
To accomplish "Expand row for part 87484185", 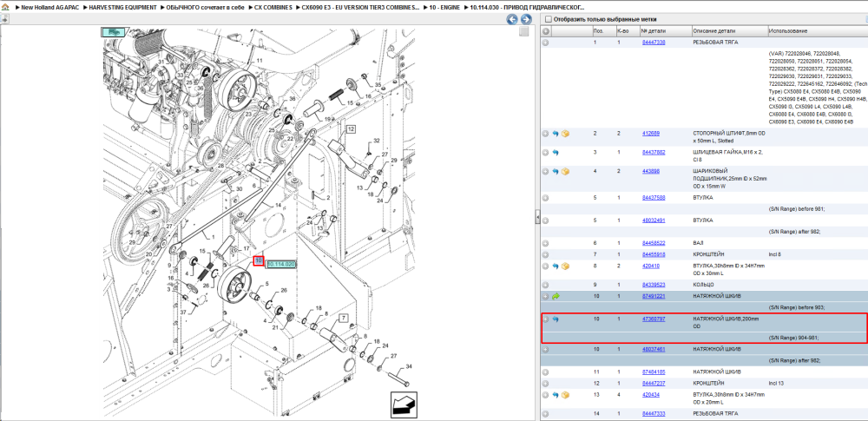I will point(545,372).
